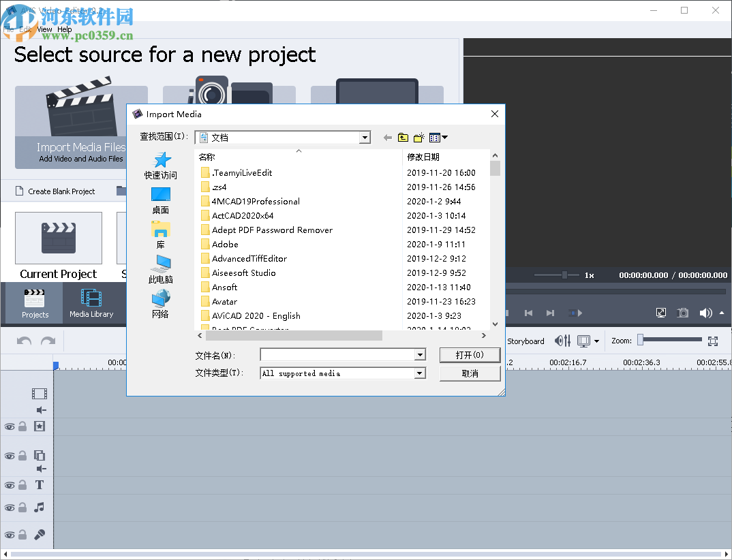Open the View menu

click(44, 30)
